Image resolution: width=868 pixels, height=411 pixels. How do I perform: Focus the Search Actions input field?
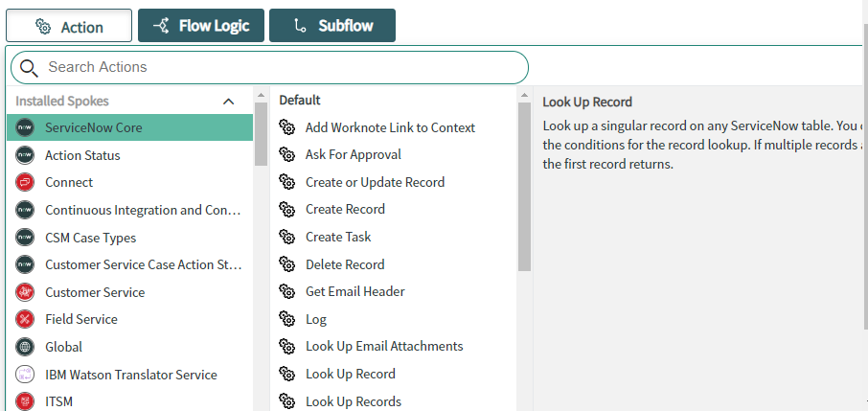[269, 68]
